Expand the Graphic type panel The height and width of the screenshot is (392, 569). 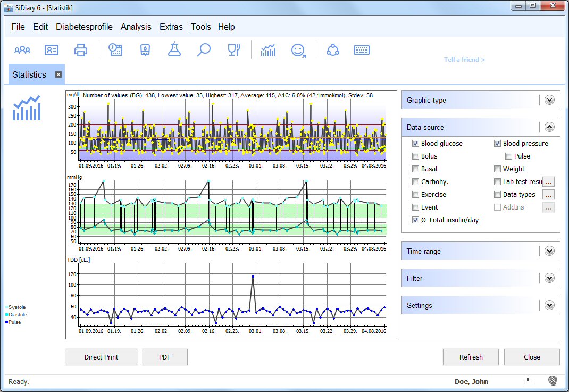click(549, 100)
